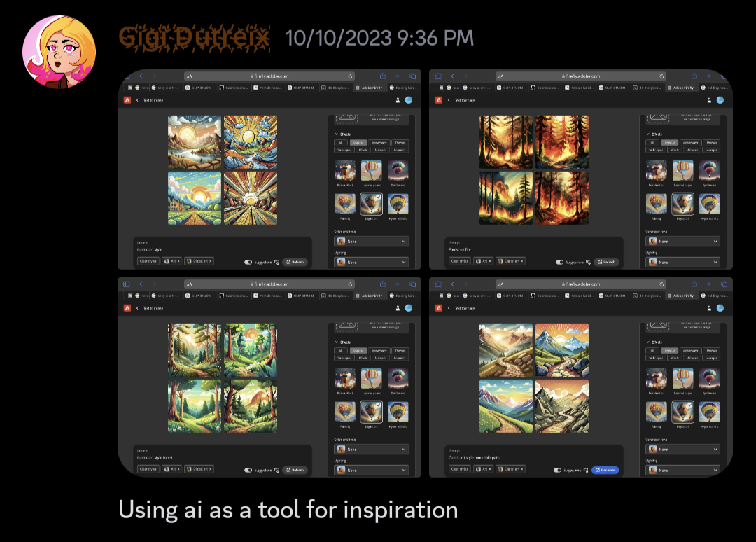Image resolution: width=756 pixels, height=542 pixels.
Task: Click new tab plus in 'Comic art style forest' screenshot
Action: (398, 284)
